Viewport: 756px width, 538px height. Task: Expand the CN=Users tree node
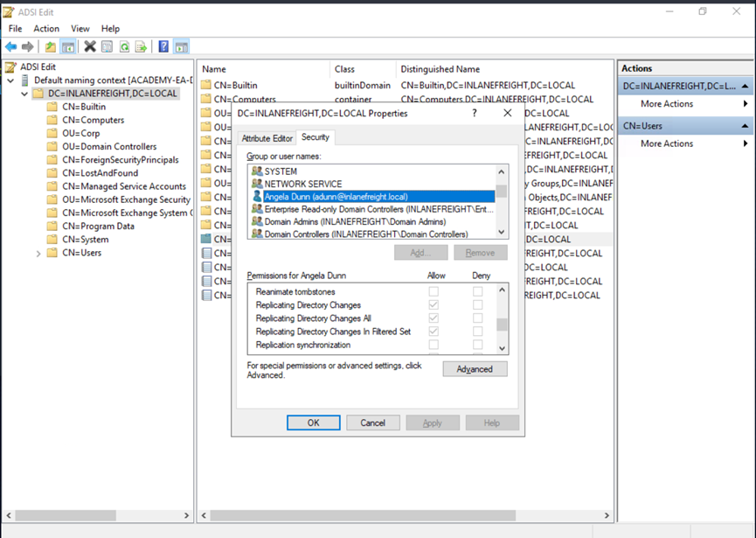[38, 254]
